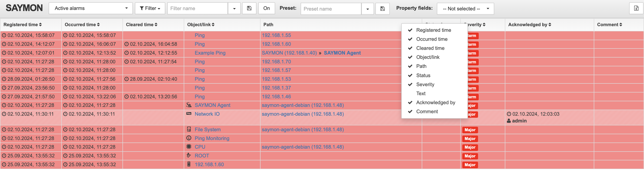Image resolution: width=644 pixels, height=175 pixels.
Task: Click the On button
Action: 267,9
